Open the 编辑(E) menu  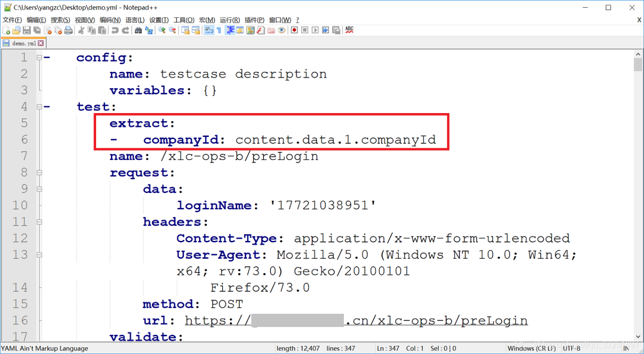click(x=36, y=20)
